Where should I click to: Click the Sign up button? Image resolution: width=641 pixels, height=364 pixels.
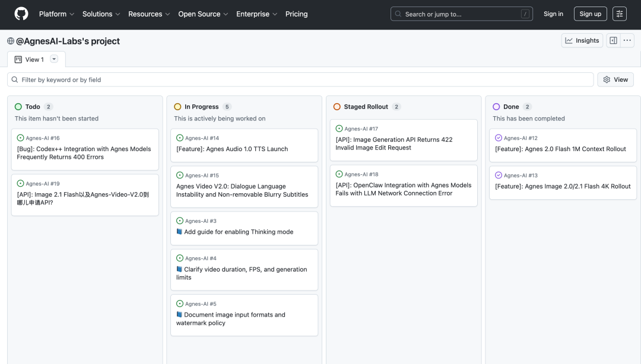(x=591, y=14)
